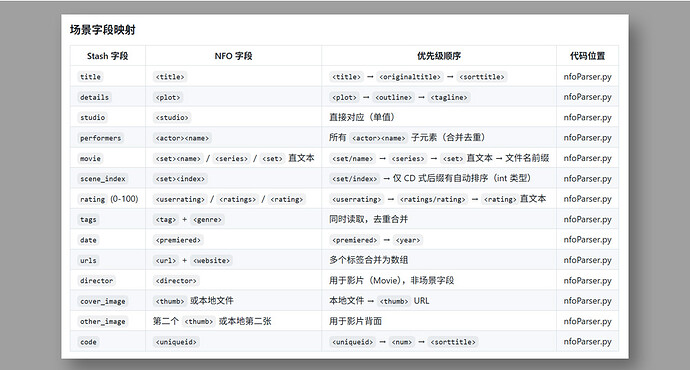690x370 pixels.
Task: Select <tagline> tag in the details row
Action: tap(449, 97)
